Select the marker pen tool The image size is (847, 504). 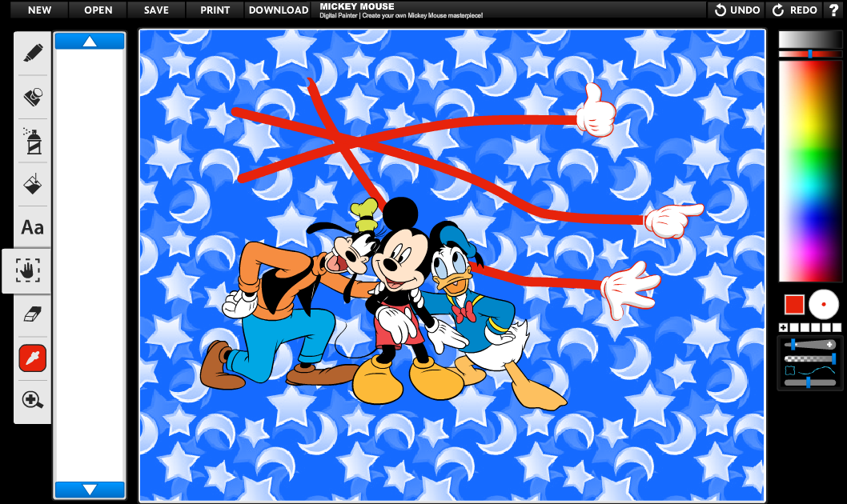tap(32, 53)
